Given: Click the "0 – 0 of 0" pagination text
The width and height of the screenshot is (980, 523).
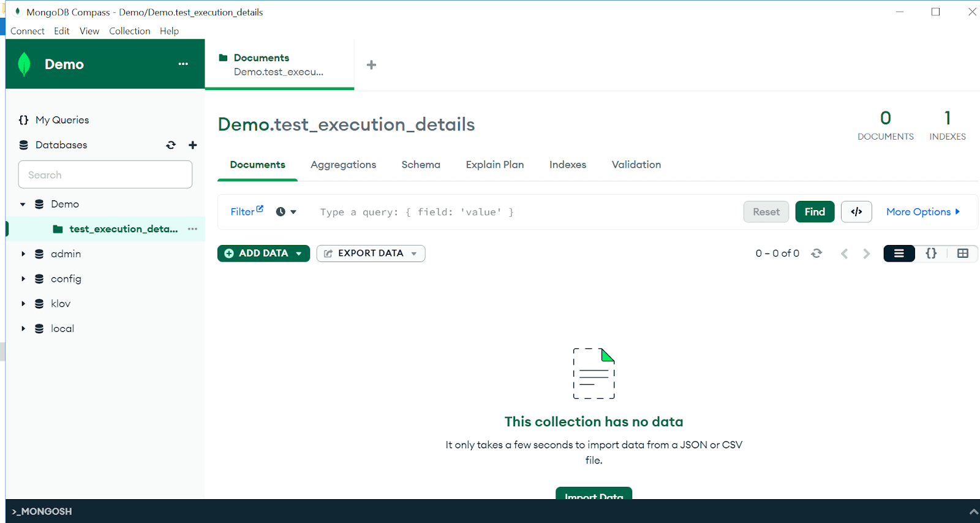Looking at the screenshot, I should click(x=777, y=254).
